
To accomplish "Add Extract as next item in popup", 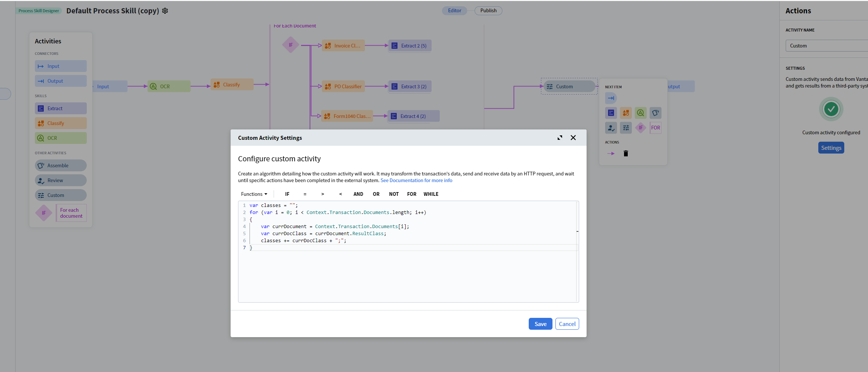I will pos(611,113).
